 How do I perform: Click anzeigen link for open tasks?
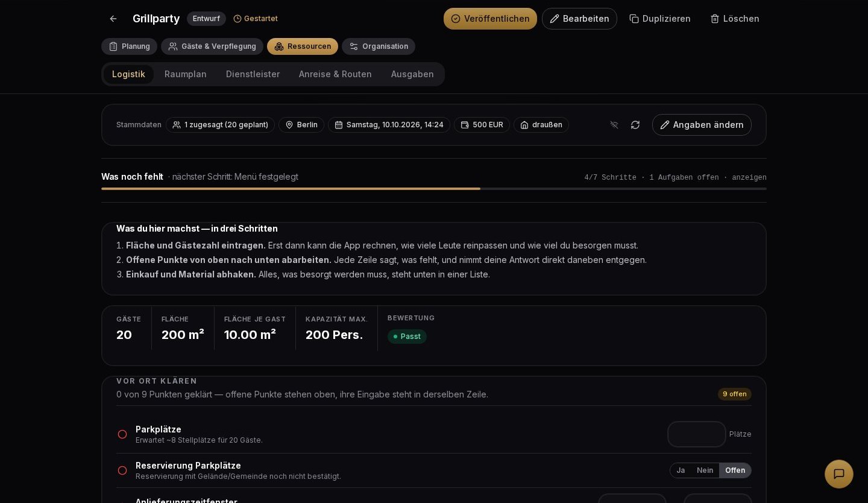point(749,178)
